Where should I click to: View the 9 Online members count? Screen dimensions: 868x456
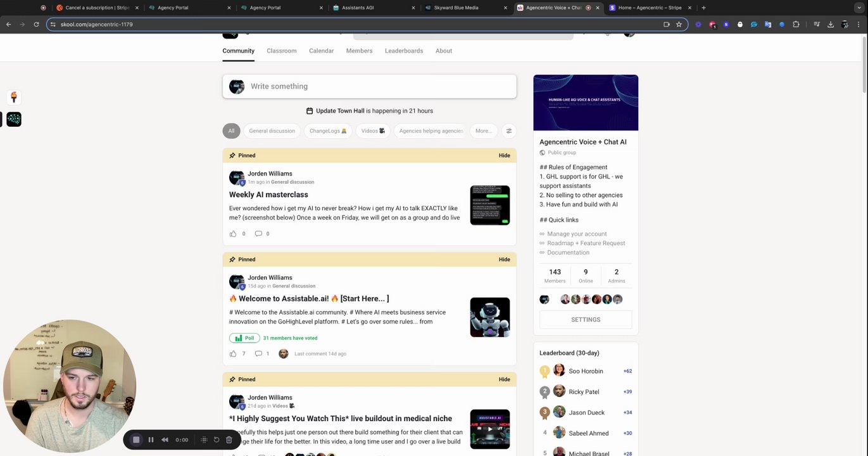[586, 275]
